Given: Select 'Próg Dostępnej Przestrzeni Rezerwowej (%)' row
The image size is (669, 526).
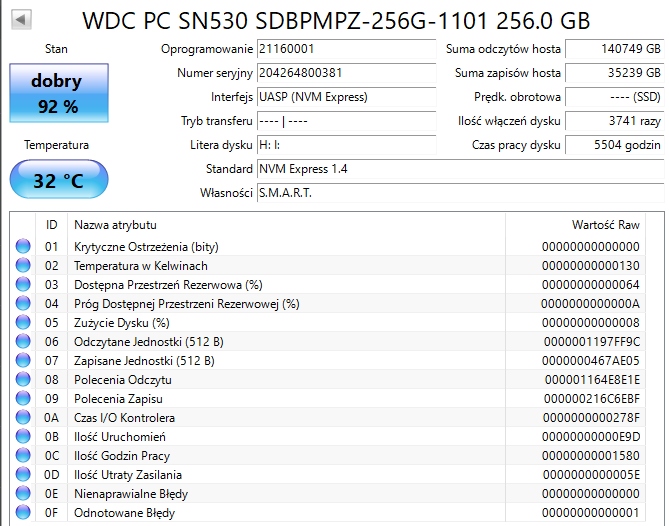Looking at the screenshot, I should tap(328, 303).
